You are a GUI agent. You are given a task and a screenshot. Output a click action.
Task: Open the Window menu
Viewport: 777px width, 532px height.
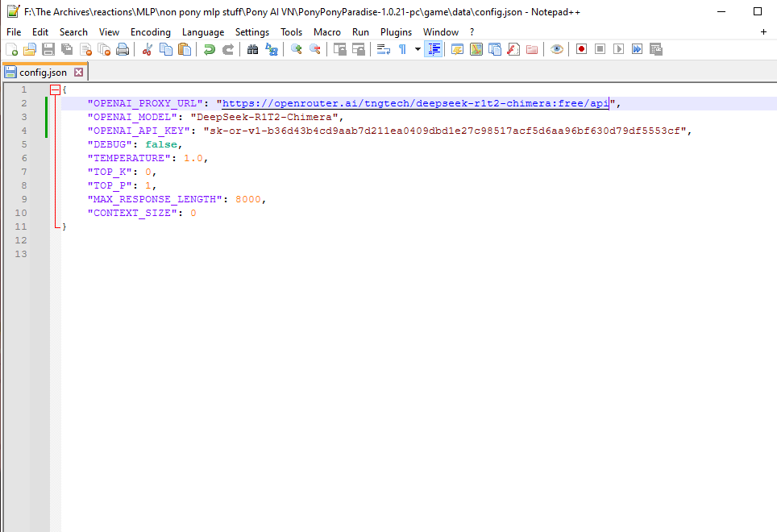(441, 31)
